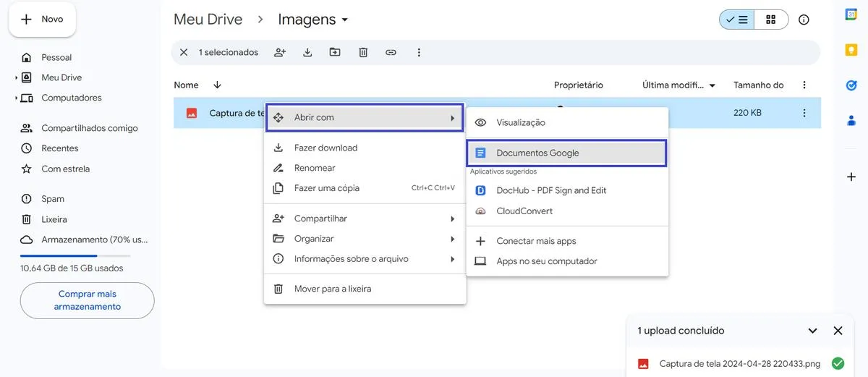
Task: Choose Renomear from context menu
Action: tap(365, 168)
